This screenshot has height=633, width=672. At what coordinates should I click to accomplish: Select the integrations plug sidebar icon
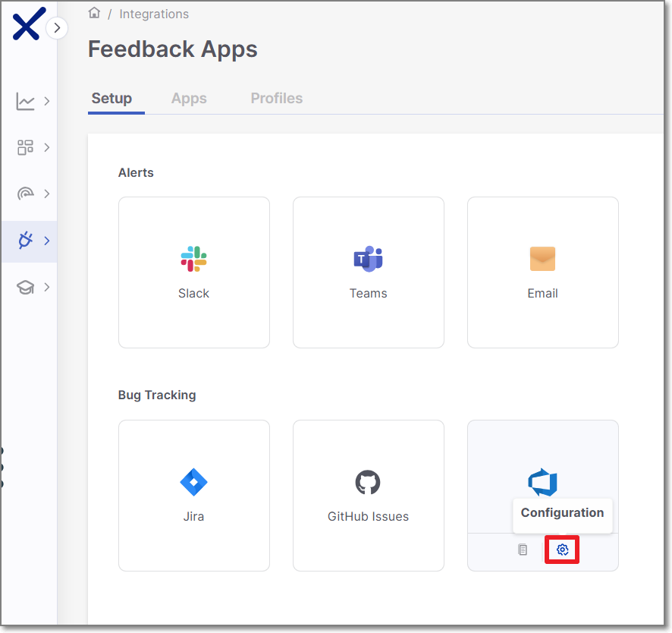(26, 241)
